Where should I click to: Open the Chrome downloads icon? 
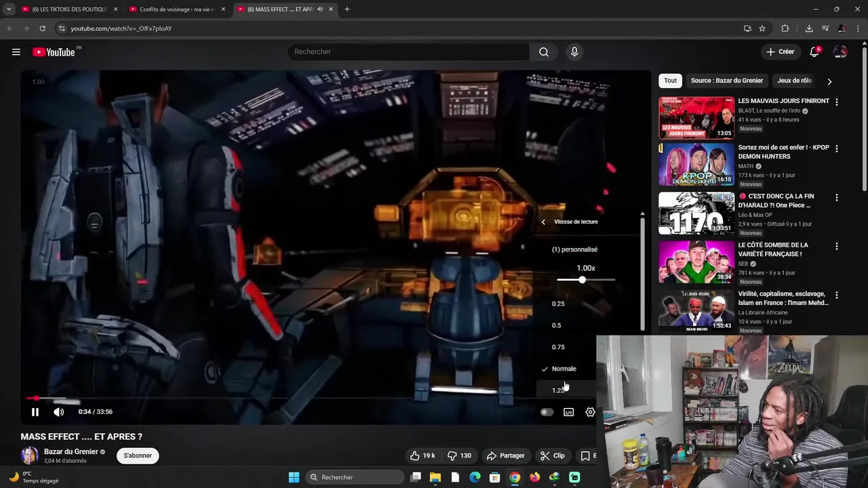coord(809,28)
